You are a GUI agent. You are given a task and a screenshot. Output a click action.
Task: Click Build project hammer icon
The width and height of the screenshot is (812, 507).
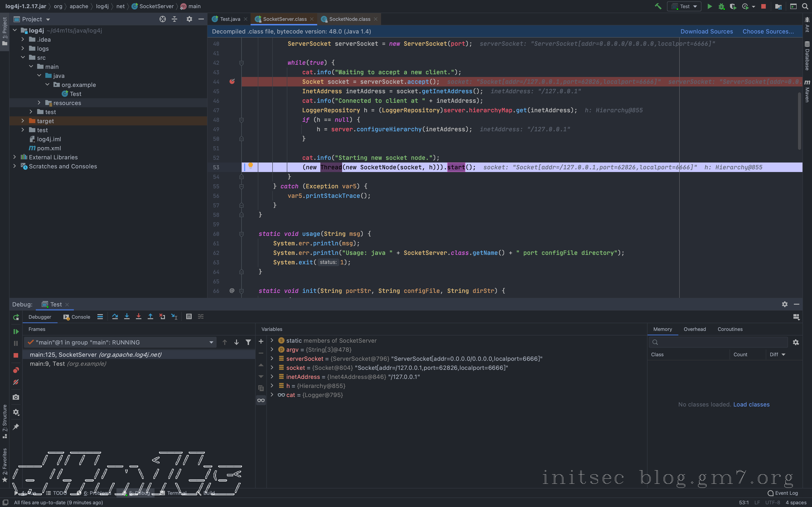658,6
